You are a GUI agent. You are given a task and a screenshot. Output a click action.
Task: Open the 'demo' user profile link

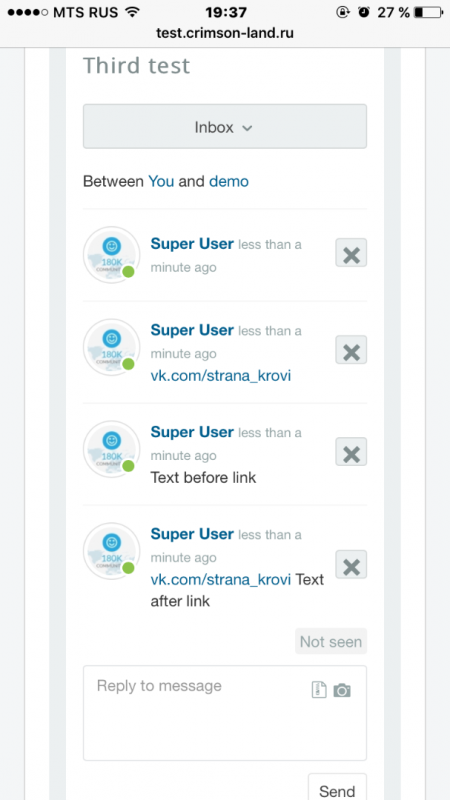[229, 181]
